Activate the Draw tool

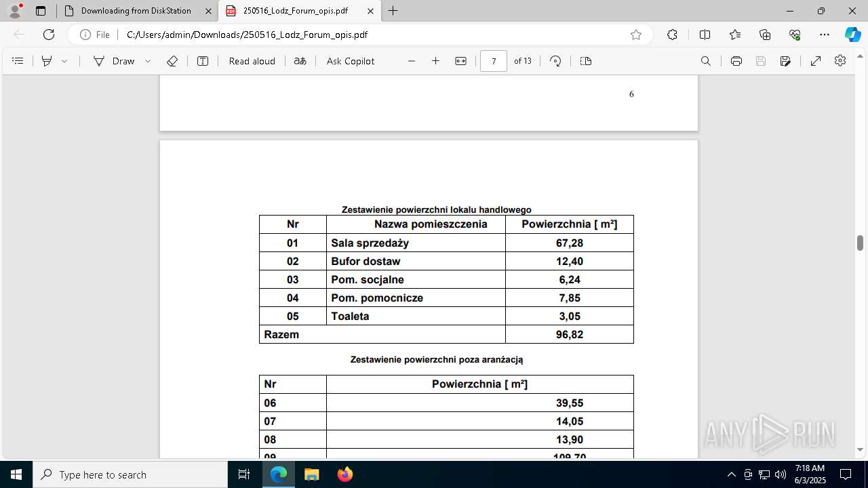114,61
